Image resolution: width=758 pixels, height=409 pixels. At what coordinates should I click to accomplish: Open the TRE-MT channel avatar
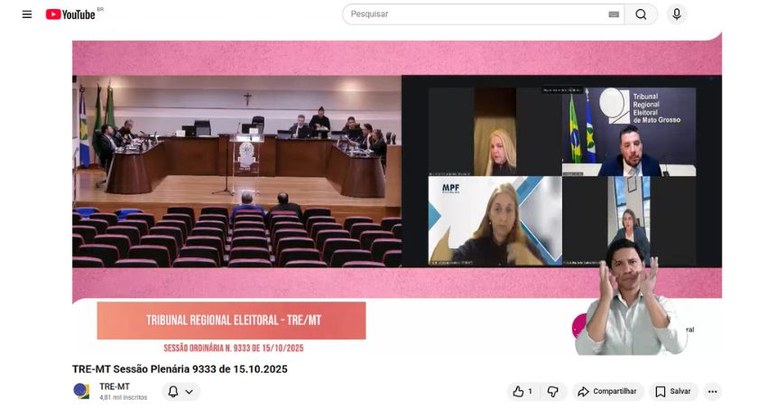pos(81,391)
